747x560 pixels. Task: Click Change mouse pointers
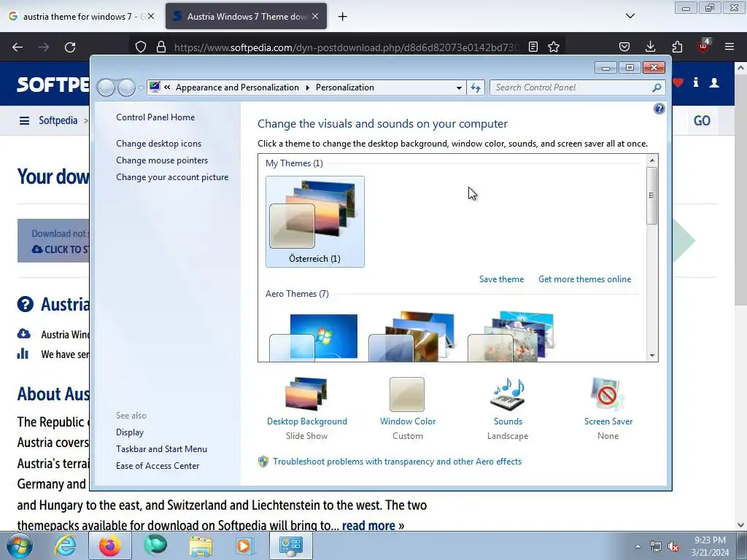click(x=162, y=160)
